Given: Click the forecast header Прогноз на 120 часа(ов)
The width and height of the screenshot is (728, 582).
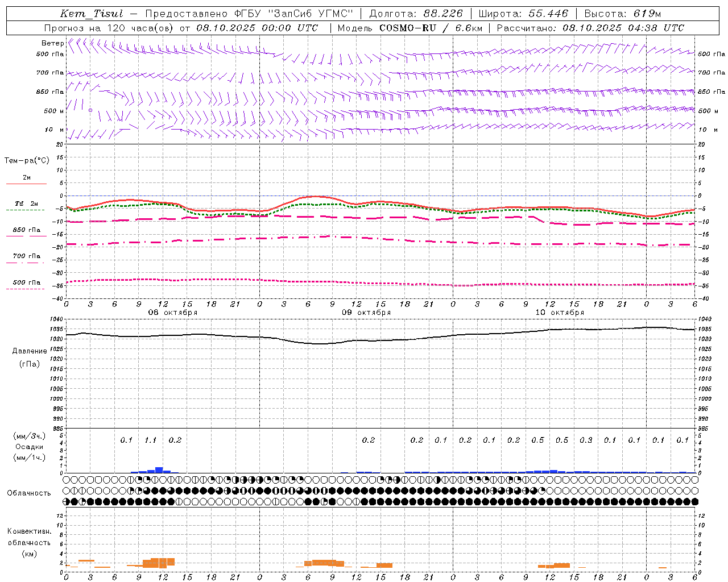Looking at the screenshot, I should 110,28.
